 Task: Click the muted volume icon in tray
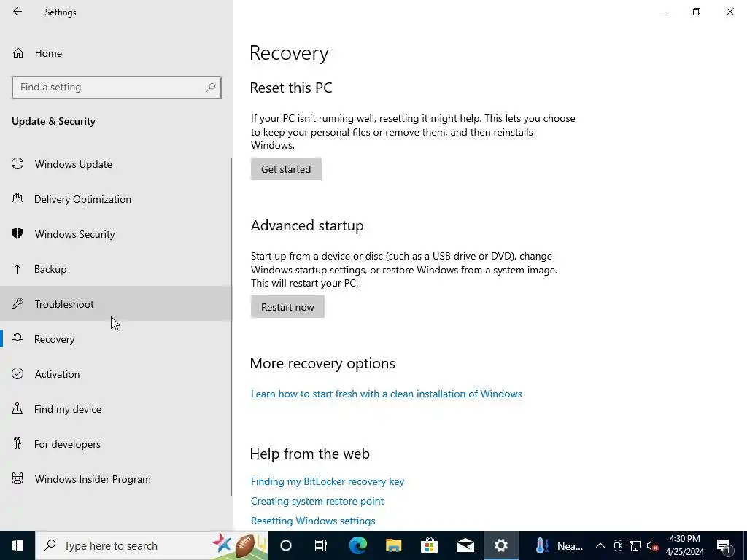[652, 545]
